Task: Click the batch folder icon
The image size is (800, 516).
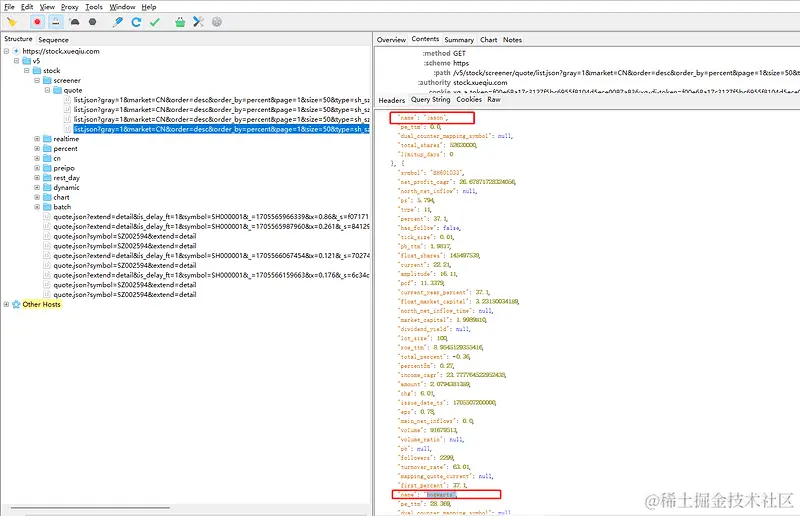Action: pos(47,207)
